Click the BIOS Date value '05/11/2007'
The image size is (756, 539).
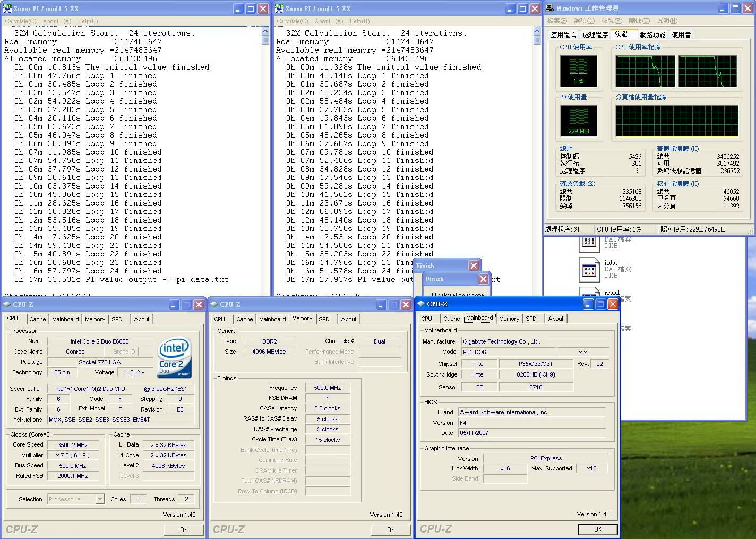pyautogui.click(x=532, y=433)
